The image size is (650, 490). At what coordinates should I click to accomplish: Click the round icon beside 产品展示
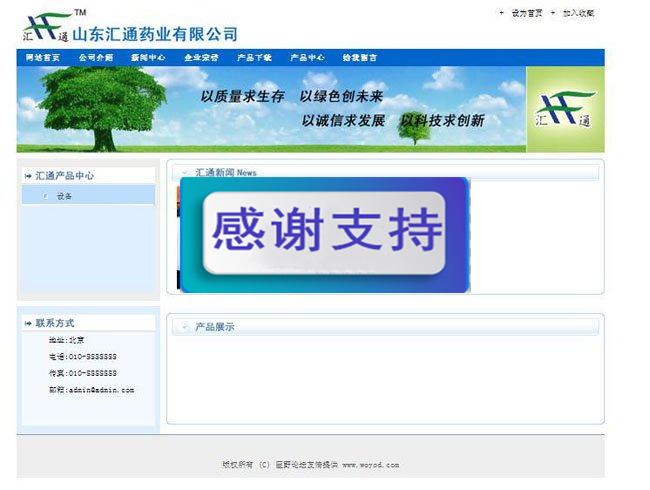tap(185, 327)
